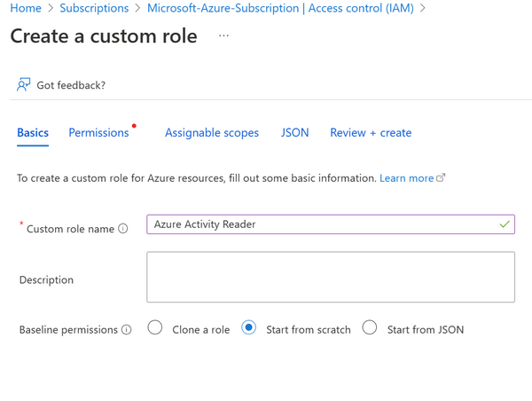Viewport: 532px width, 401px height.
Task: Select the Start from scratch option
Action: (x=249, y=328)
